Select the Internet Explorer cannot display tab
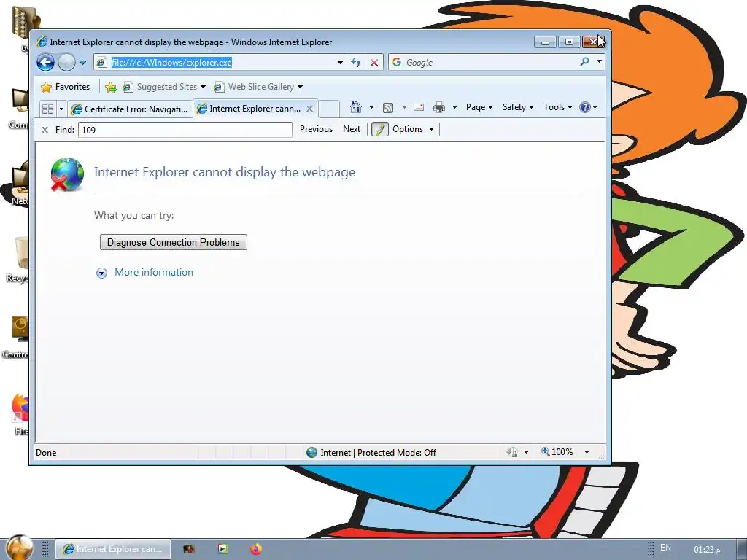 (250, 109)
